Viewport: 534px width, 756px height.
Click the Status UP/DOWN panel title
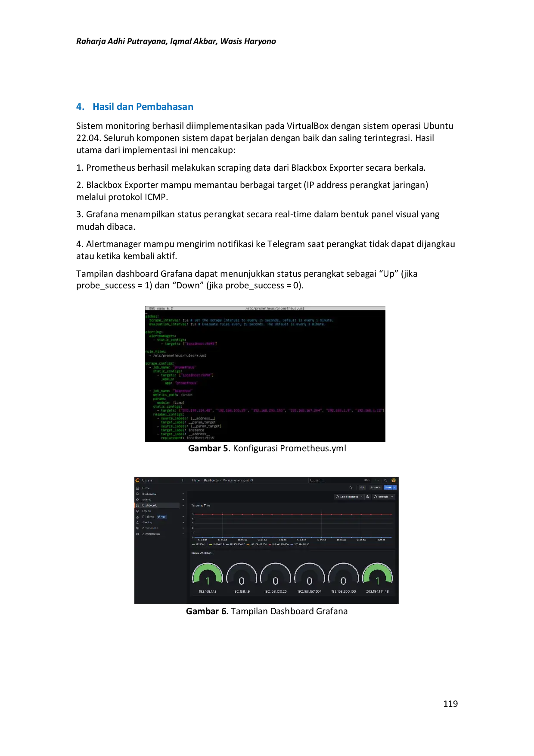[202, 553]
